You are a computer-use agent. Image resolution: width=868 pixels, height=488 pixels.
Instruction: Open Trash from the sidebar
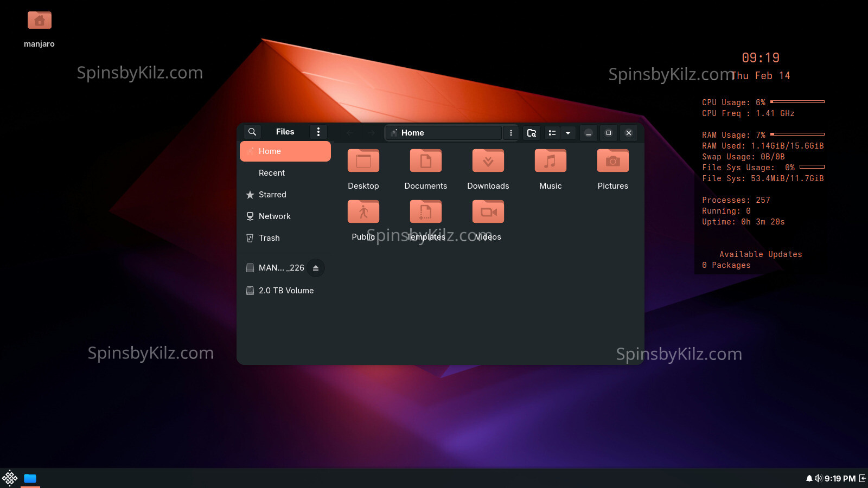point(269,238)
